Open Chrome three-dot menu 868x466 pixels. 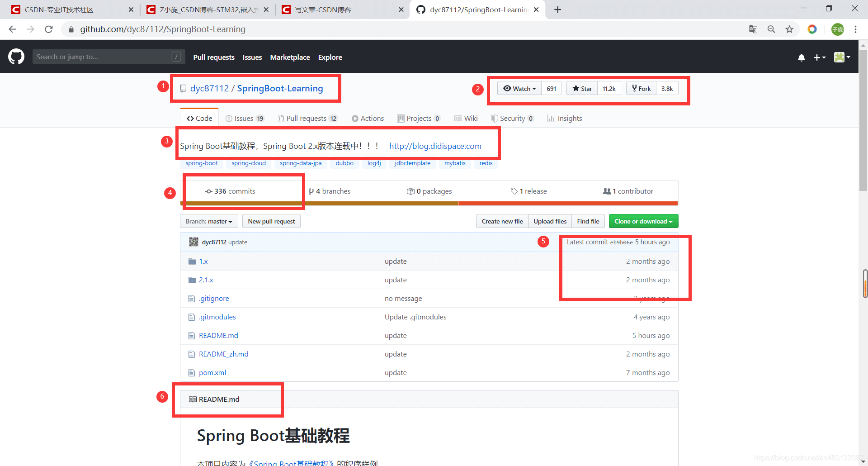pos(855,29)
